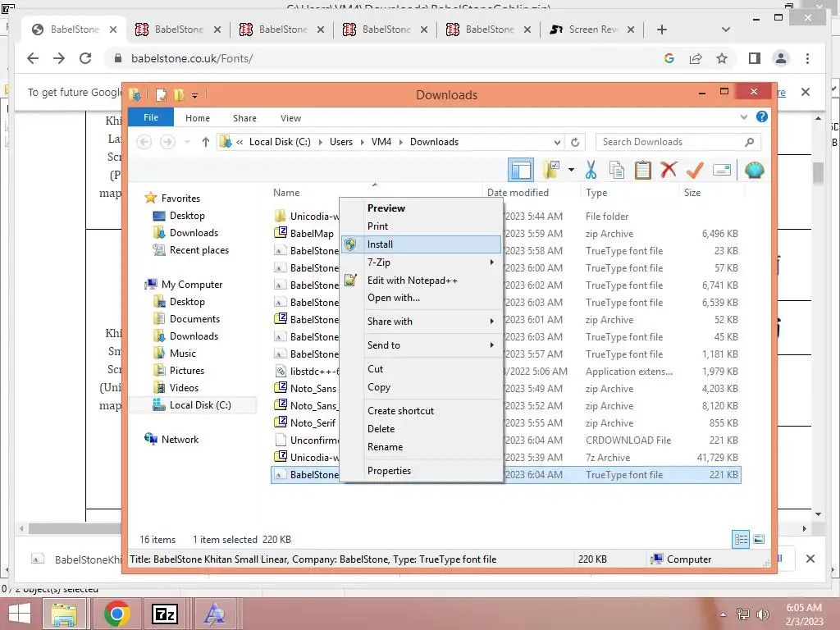Select Videos in navigation pane
Image resolution: width=840 pixels, height=630 pixels.
184,388
